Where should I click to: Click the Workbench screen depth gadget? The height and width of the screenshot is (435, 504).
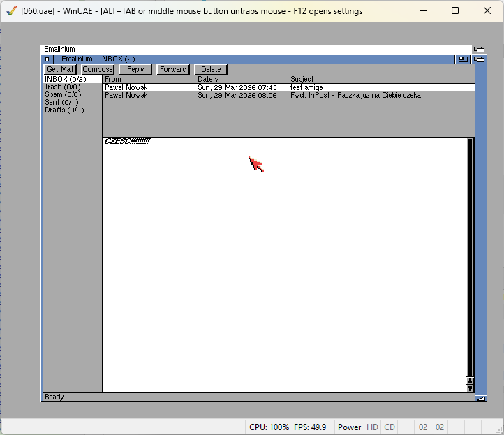pos(480,49)
